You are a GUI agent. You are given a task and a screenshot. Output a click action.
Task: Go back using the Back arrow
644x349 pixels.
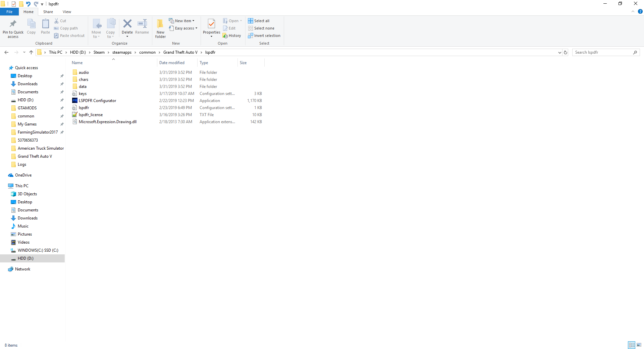pyautogui.click(x=6, y=52)
